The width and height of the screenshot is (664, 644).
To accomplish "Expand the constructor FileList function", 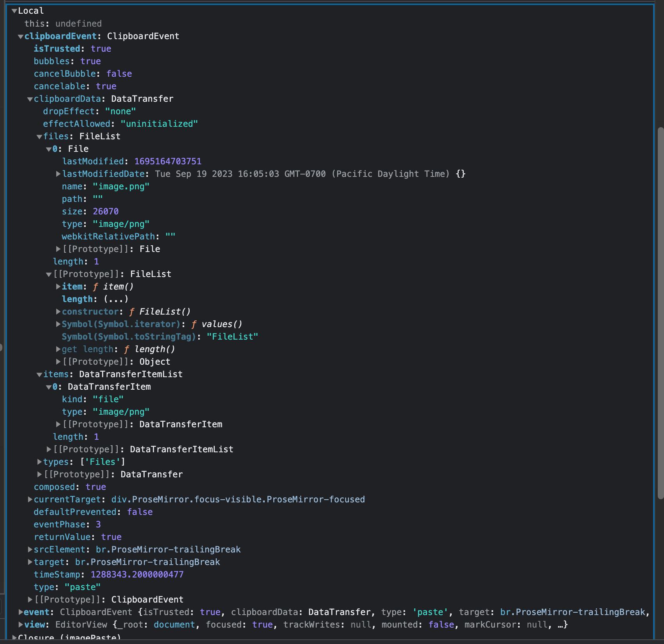I will point(57,311).
